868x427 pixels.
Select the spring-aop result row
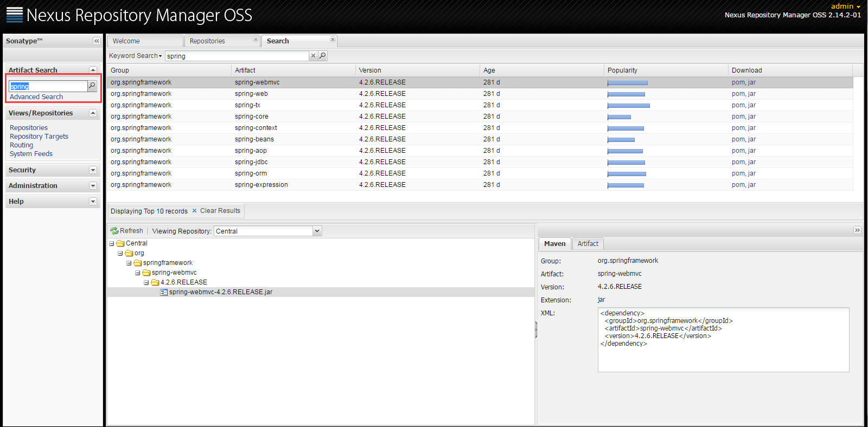point(480,151)
